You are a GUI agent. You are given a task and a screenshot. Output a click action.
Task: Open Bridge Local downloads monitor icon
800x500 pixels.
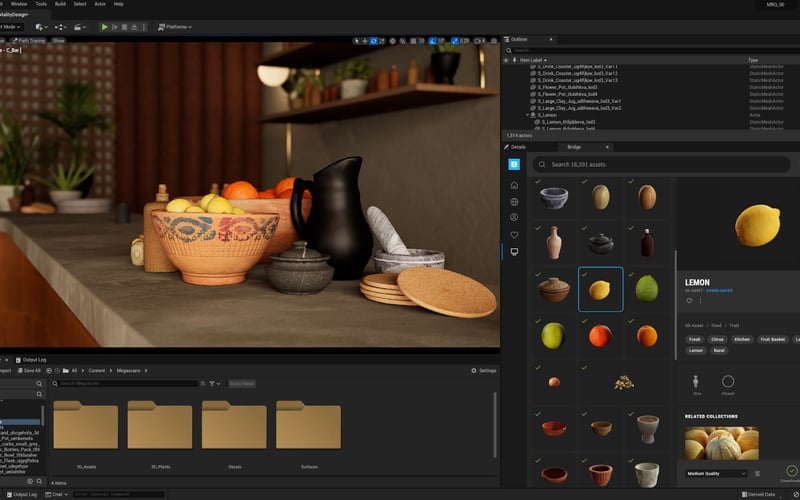pyautogui.click(x=514, y=252)
